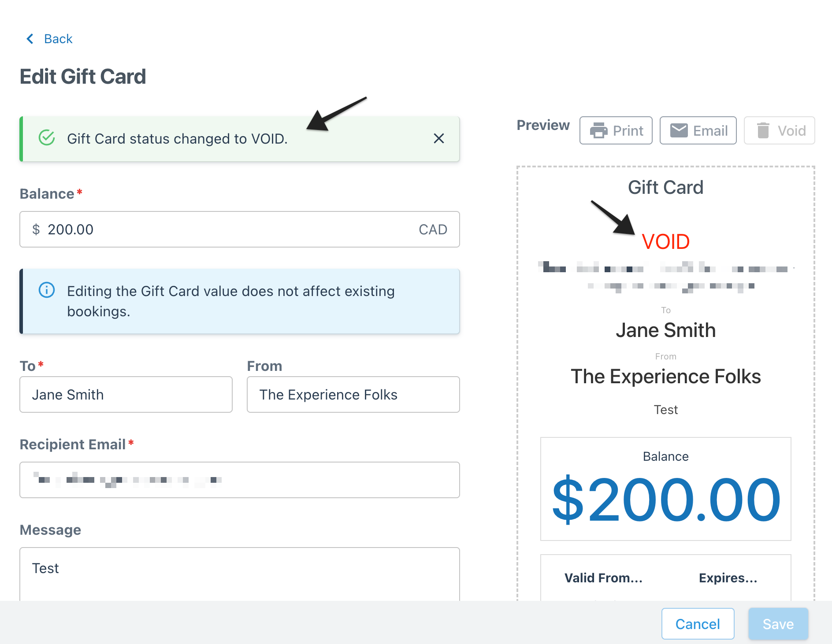
Task: Click the $200.00 balance in preview
Action: (666, 500)
